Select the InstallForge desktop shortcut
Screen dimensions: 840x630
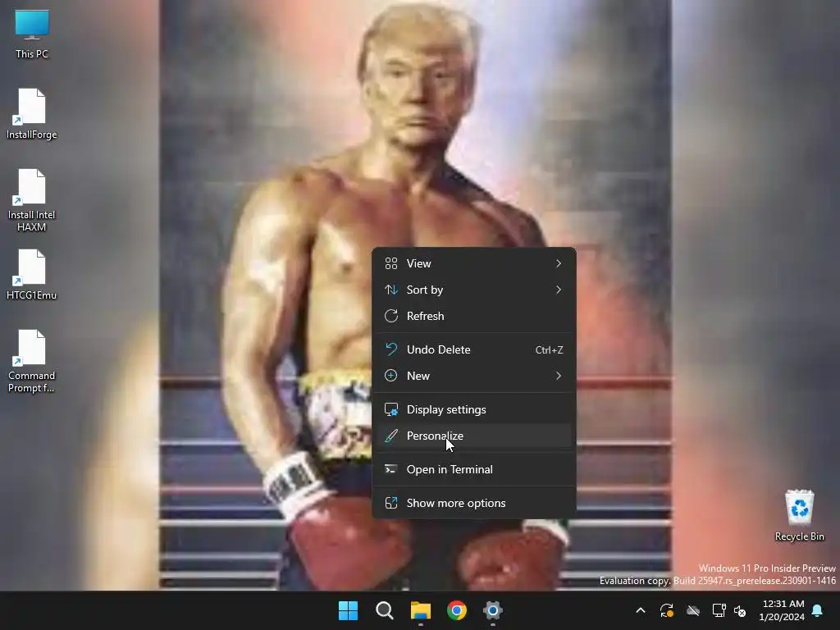coord(32,113)
